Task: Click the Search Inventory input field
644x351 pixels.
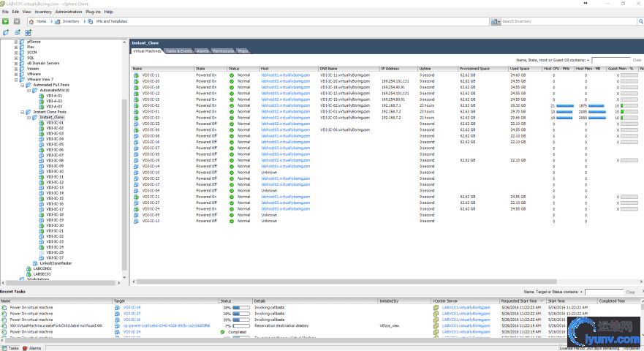Action: (569, 21)
